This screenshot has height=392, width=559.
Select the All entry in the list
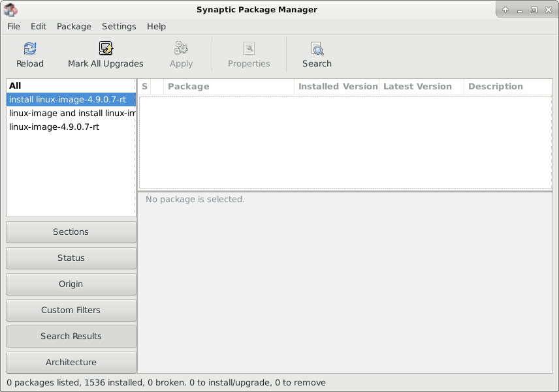(71, 86)
